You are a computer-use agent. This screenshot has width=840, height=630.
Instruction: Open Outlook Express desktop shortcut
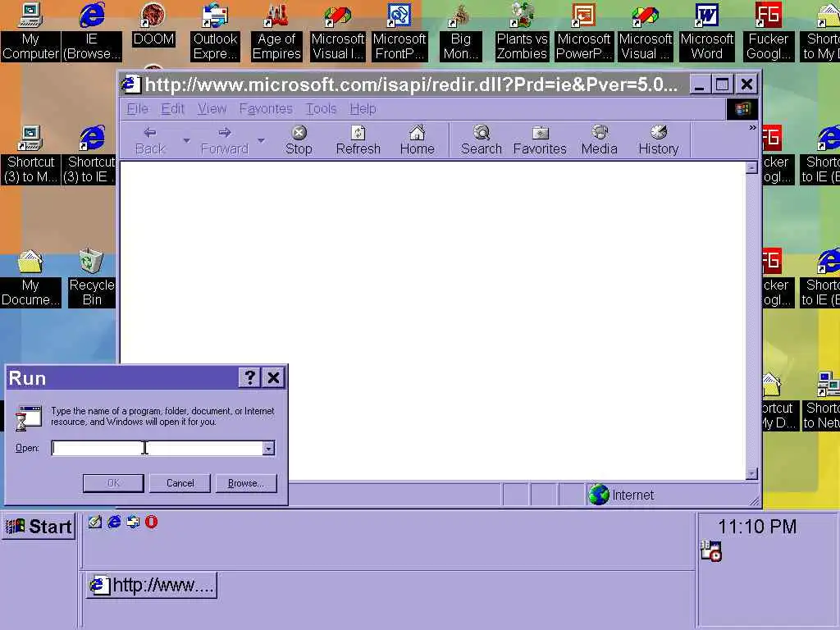coord(215,31)
